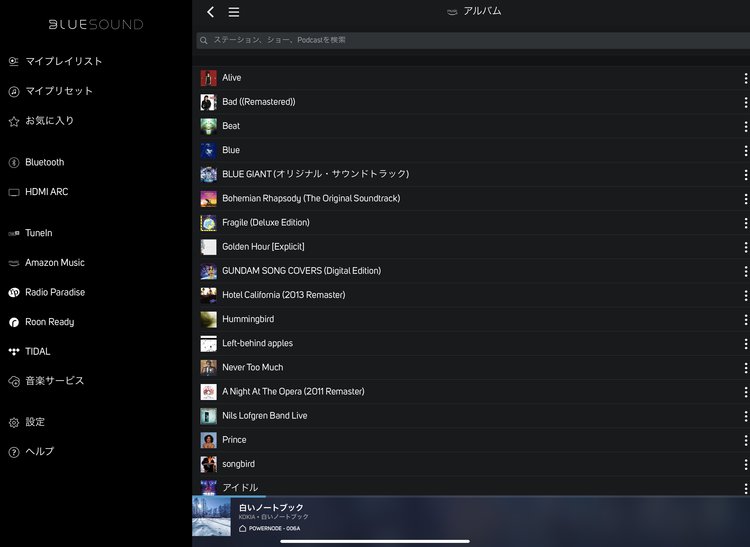Click the station search input field
The image size is (750, 547).
[470, 40]
